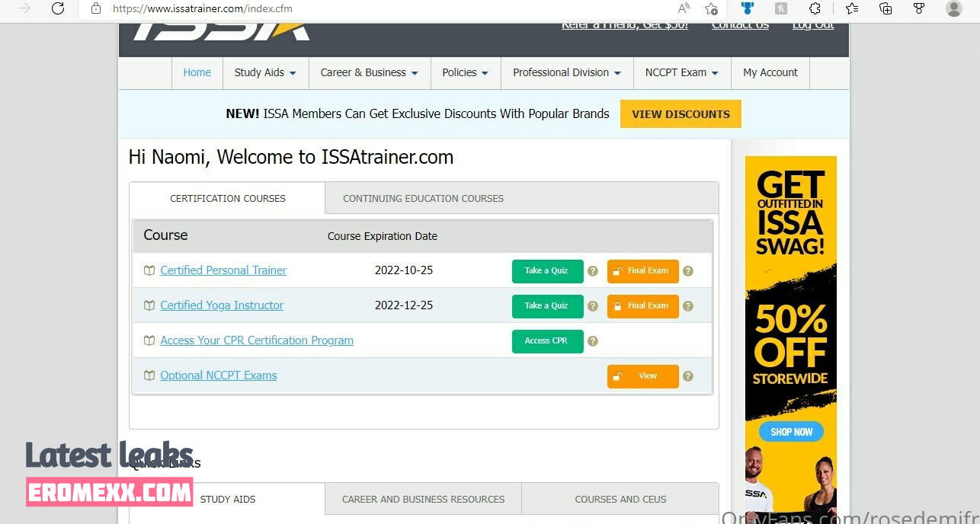Click Shop Now in ISSA swag banner
980x524 pixels.
coord(791,432)
